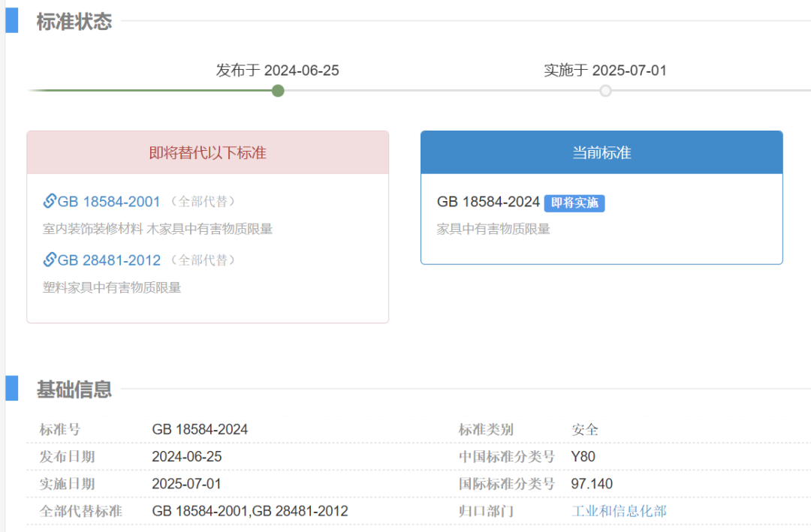Click the hollow implementation-date timeline dot
Screen dimensions: 811x532
[605, 91]
